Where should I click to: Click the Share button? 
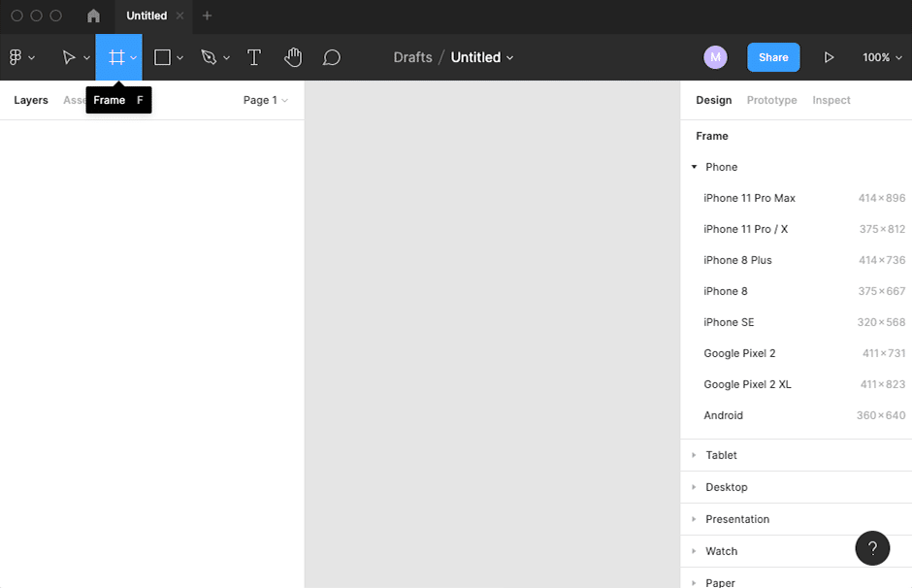pos(773,57)
